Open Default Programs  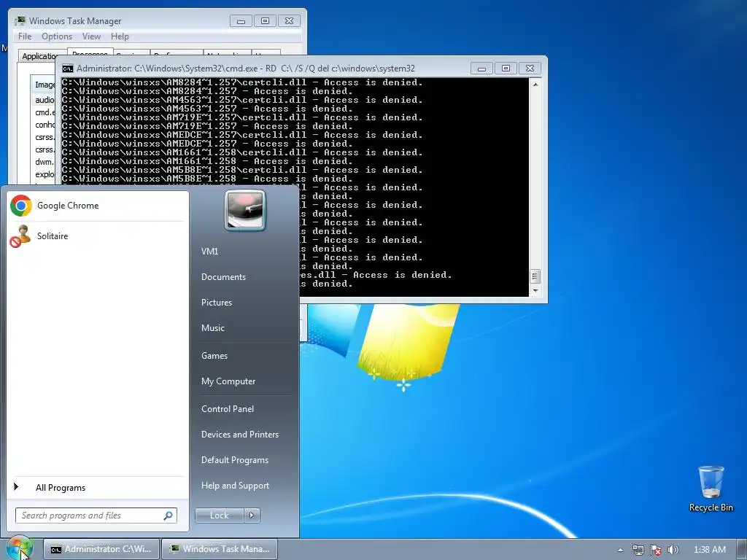[x=235, y=460]
